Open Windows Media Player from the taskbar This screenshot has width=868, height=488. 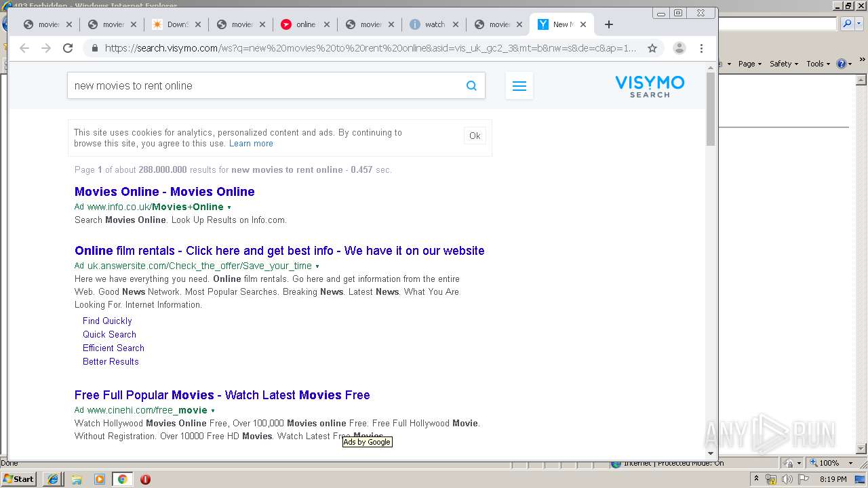[100, 479]
